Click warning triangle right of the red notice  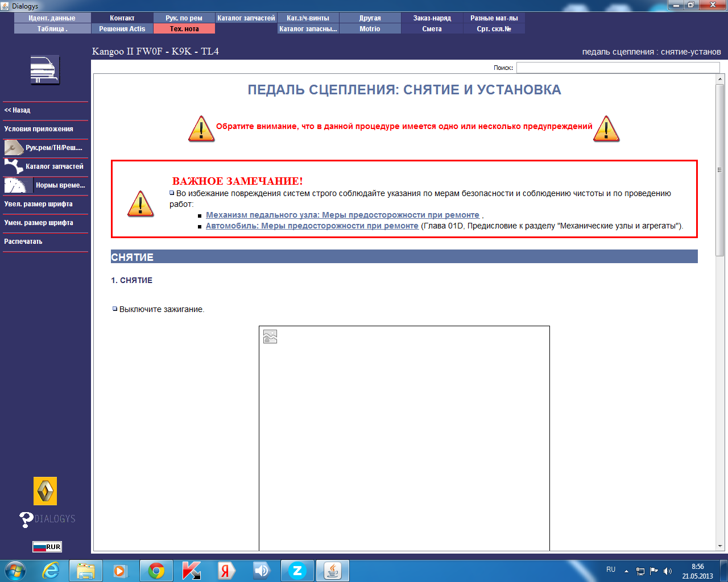(606, 128)
